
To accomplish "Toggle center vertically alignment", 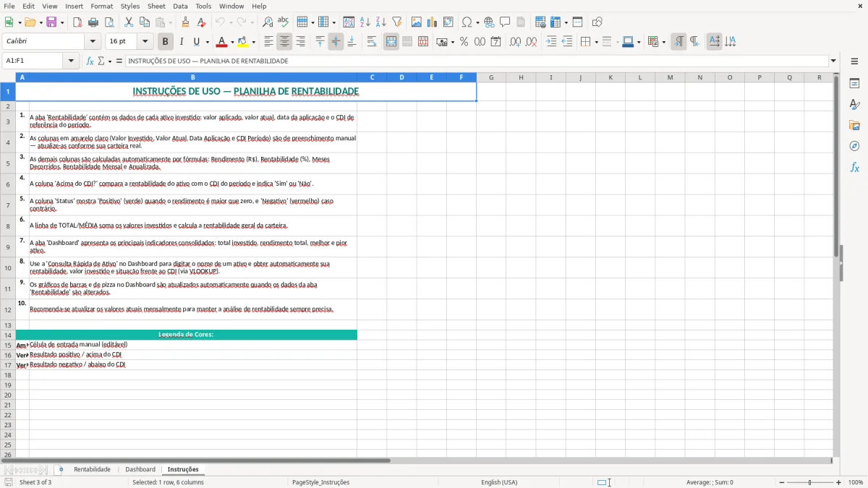I will (x=336, y=42).
